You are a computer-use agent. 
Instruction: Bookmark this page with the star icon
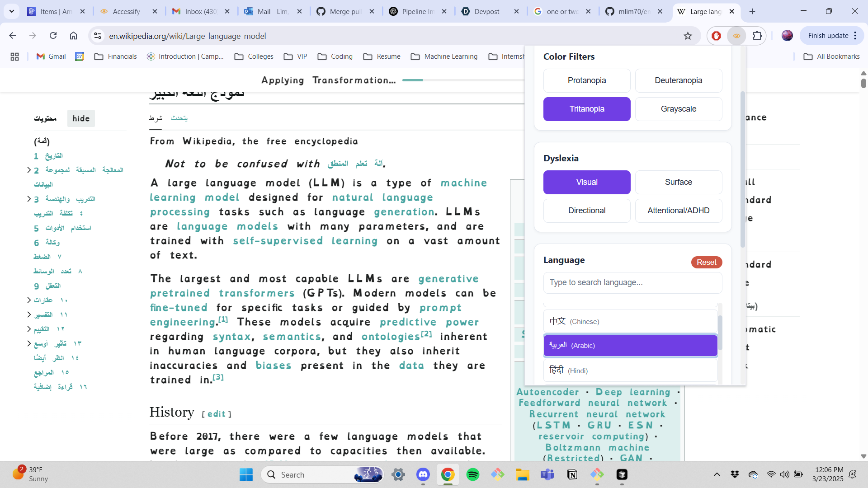(688, 36)
